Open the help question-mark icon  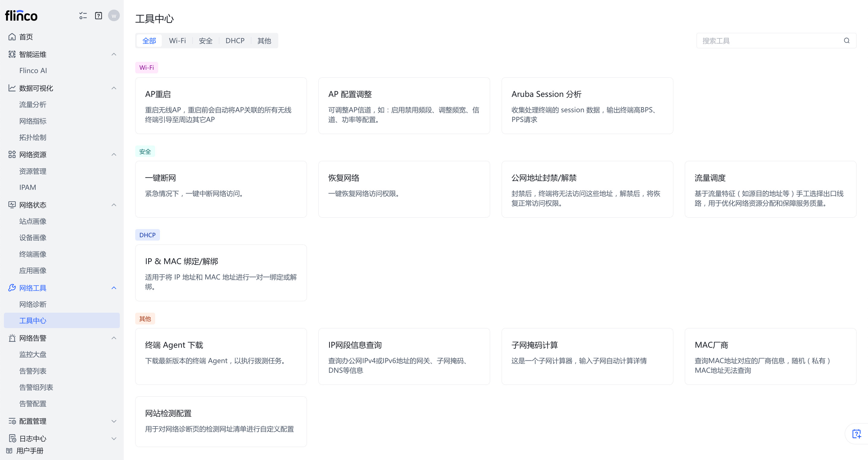coord(98,16)
